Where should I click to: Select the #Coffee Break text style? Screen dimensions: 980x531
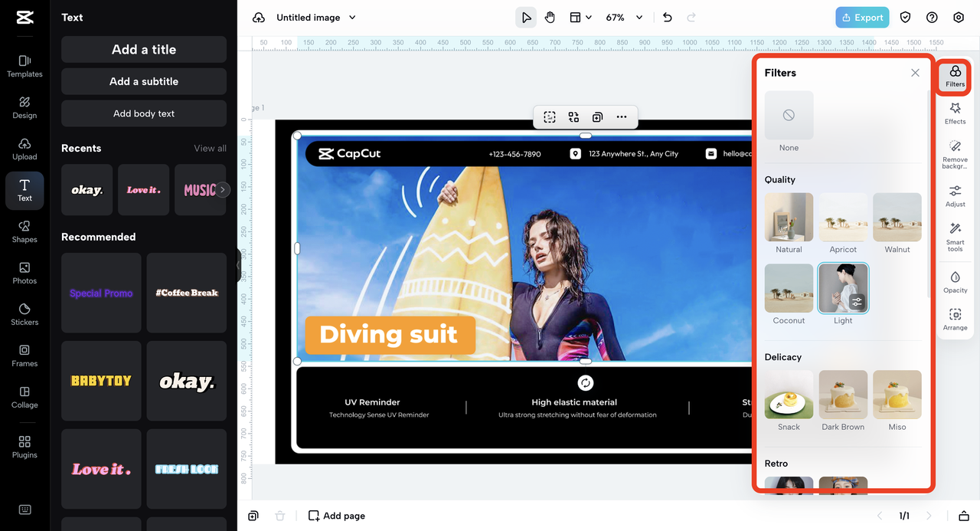187,293
